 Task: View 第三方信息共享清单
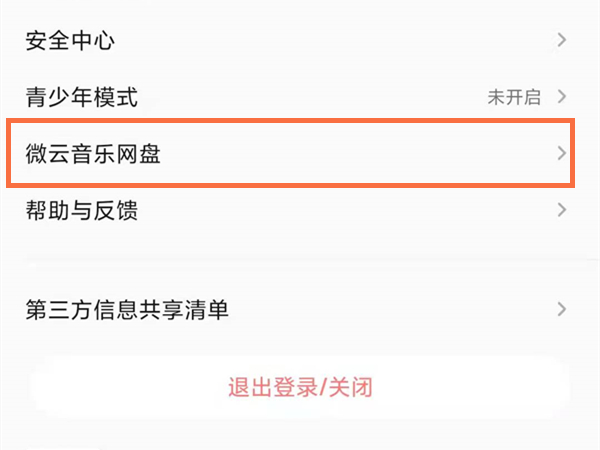coord(127,310)
